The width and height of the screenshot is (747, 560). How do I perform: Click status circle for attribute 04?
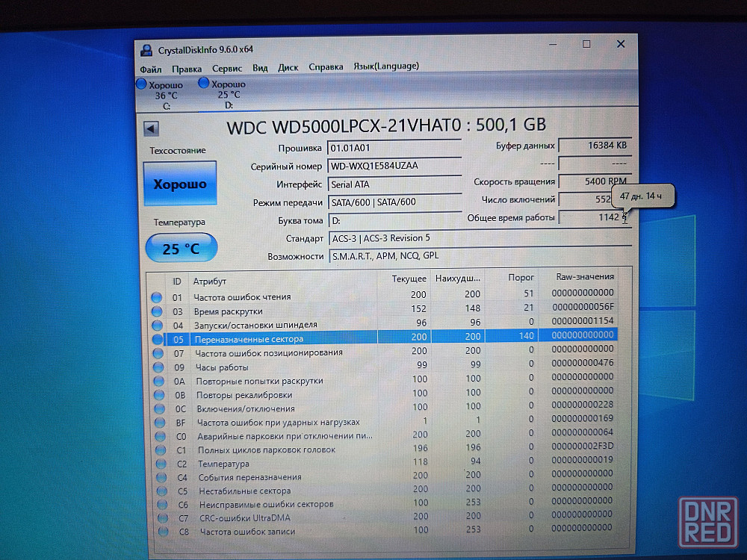pyautogui.click(x=157, y=326)
